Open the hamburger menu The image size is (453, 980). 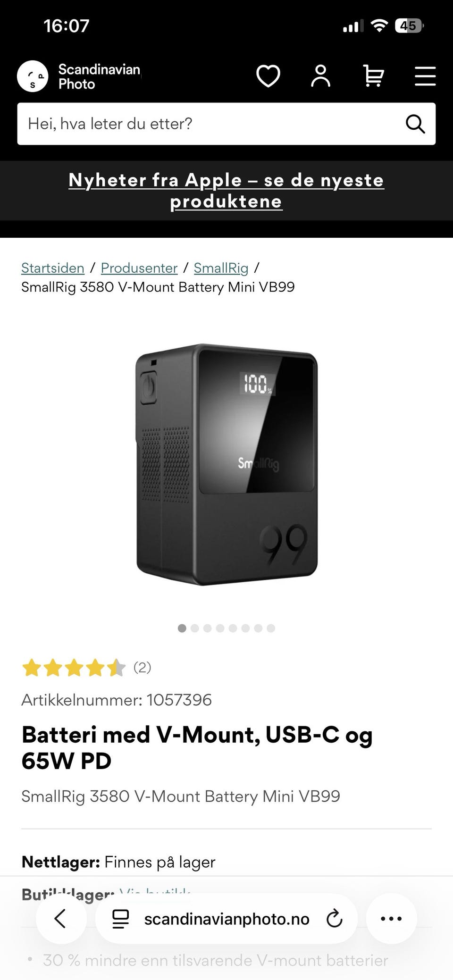click(425, 76)
